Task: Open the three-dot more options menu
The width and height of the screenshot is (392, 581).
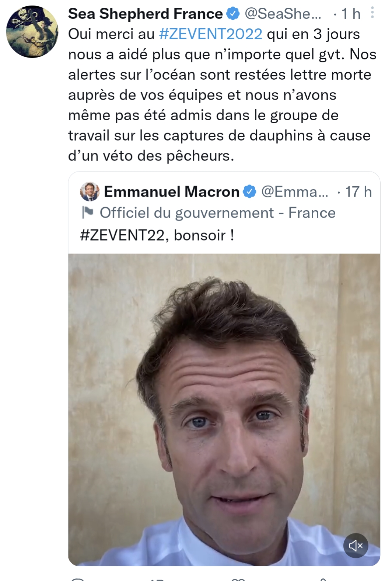Action: (372, 13)
